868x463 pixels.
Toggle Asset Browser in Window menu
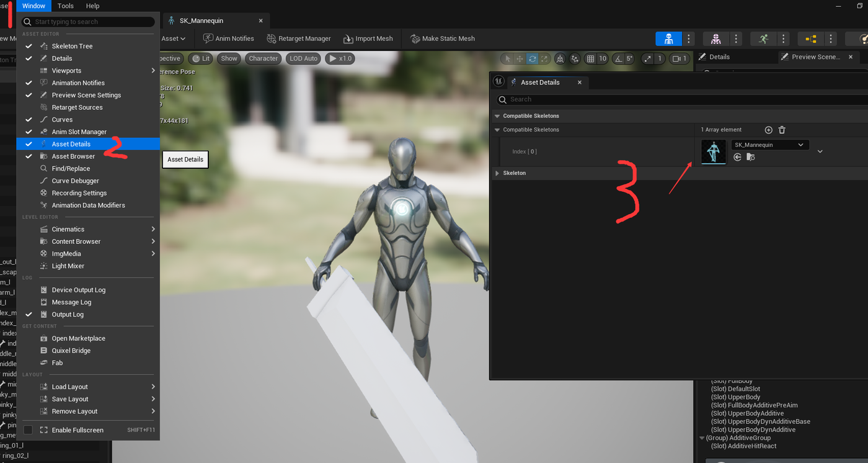(x=88, y=156)
